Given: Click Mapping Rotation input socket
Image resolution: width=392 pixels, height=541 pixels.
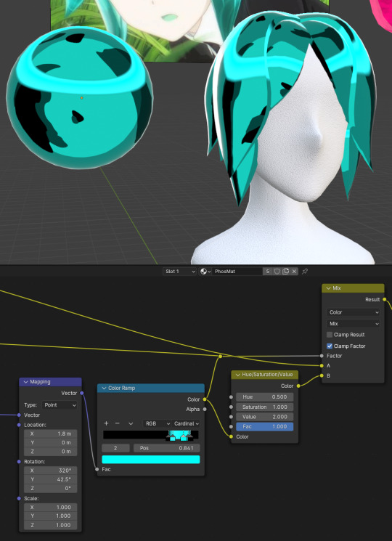Looking at the screenshot, I should coord(19,462).
